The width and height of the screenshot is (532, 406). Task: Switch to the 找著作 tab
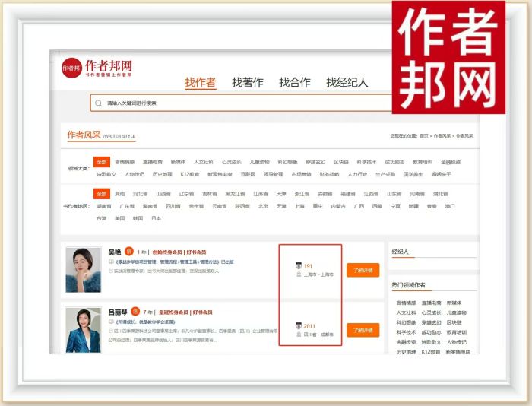click(248, 83)
